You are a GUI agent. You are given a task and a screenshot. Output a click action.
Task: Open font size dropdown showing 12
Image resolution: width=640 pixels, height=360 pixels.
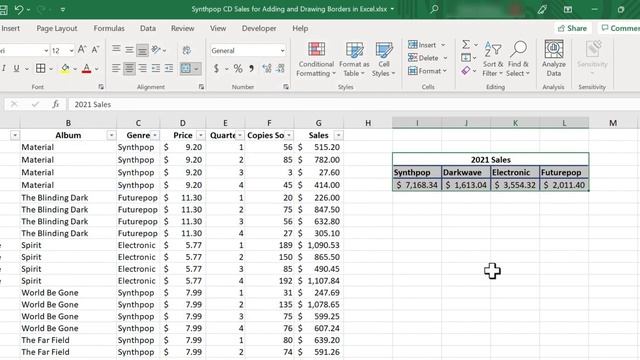pyautogui.click(x=71, y=51)
